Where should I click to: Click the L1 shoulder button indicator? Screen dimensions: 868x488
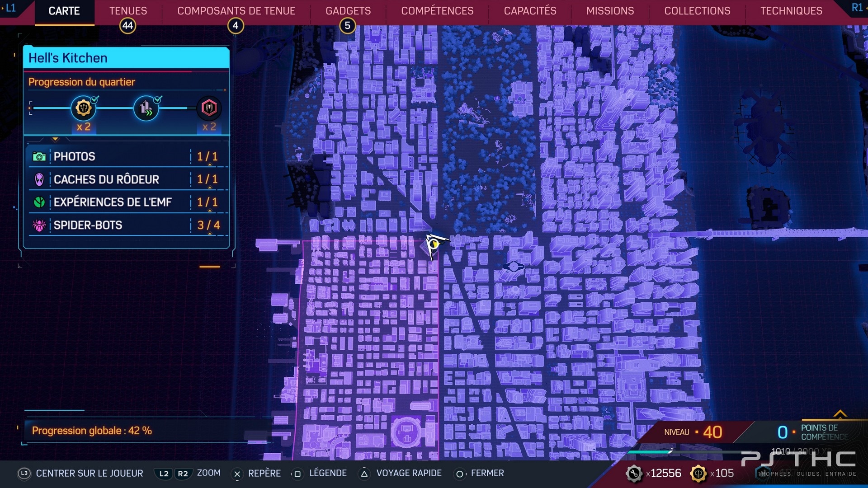(10, 8)
